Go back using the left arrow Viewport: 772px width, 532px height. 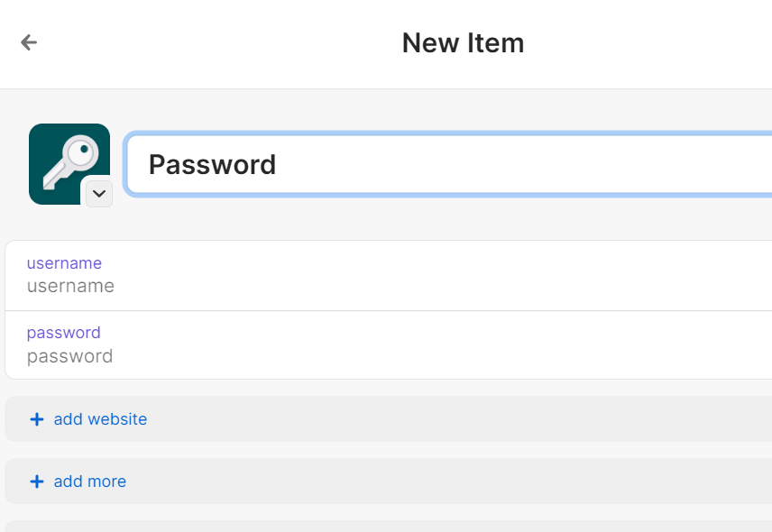[29, 42]
